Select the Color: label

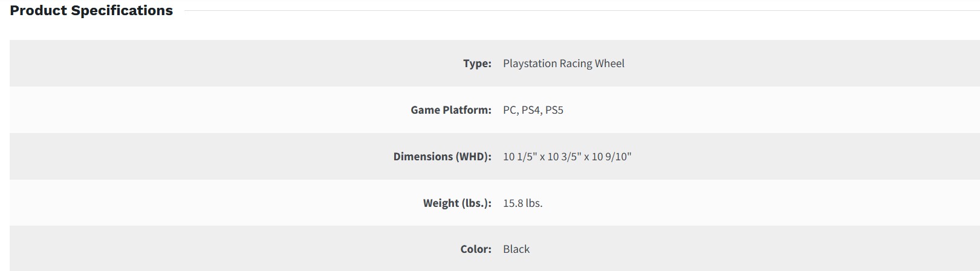(476, 249)
